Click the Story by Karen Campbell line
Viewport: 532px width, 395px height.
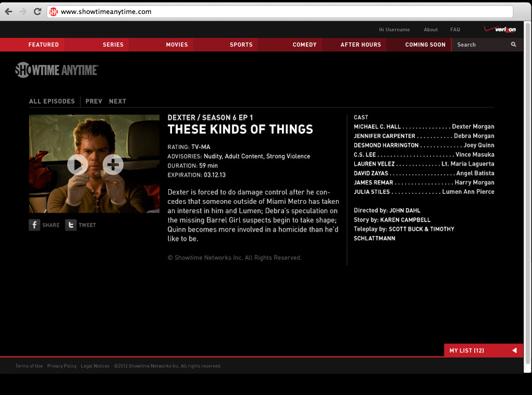[x=392, y=220]
